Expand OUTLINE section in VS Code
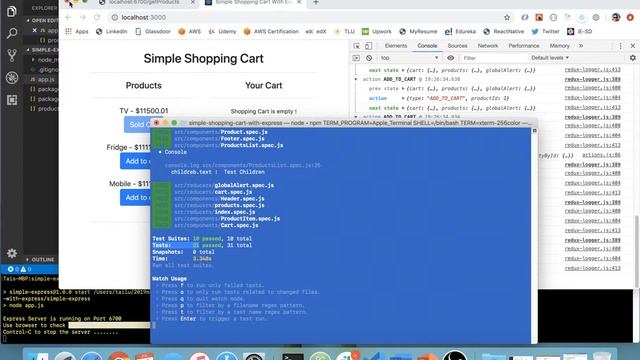The image size is (640, 360). (40, 260)
